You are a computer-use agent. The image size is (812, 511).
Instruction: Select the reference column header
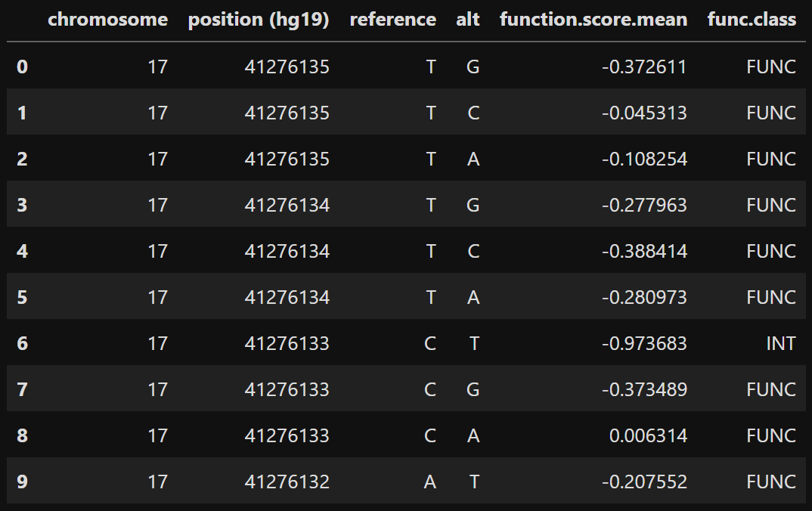pos(392,20)
